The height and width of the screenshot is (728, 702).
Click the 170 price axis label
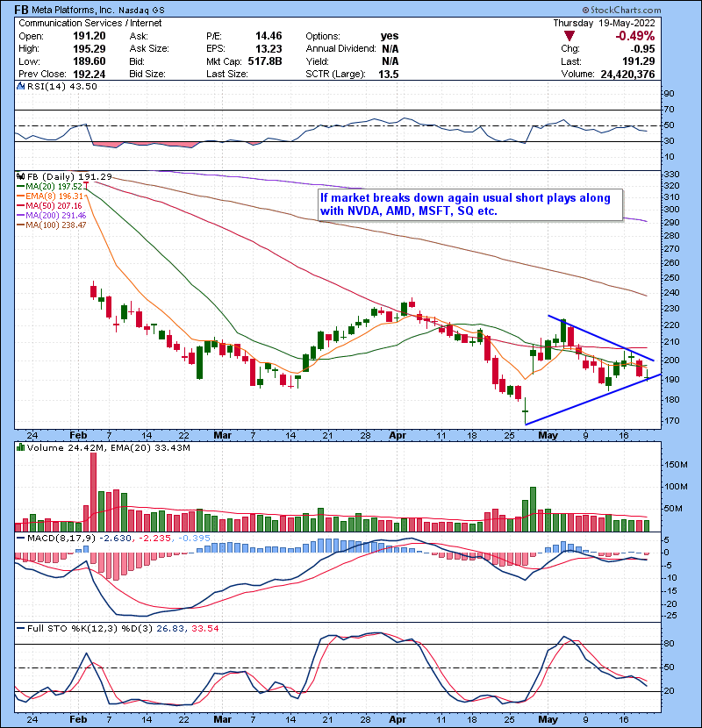click(x=671, y=421)
